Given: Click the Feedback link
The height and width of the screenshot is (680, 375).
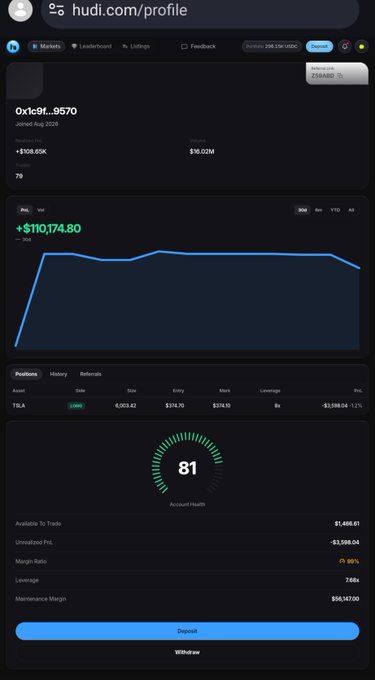Looking at the screenshot, I should coord(198,46).
